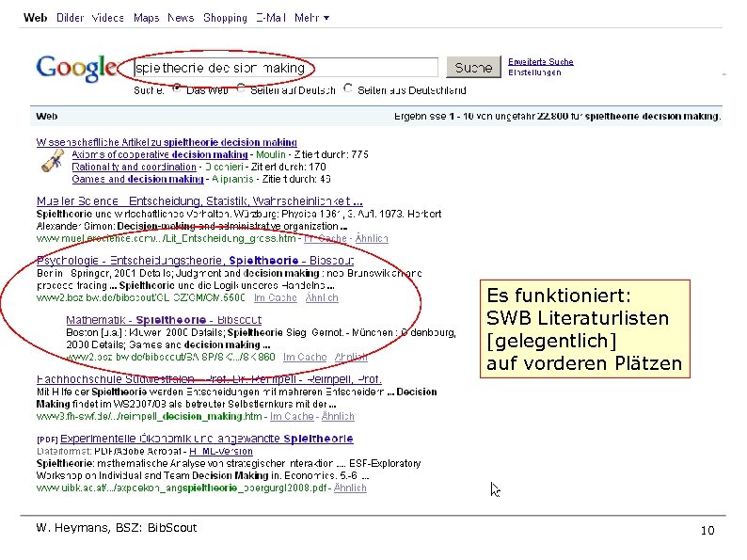Open 'Erweiterte Suche' link
Viewport: 747px width, 560px height.
tap(541, 61)
